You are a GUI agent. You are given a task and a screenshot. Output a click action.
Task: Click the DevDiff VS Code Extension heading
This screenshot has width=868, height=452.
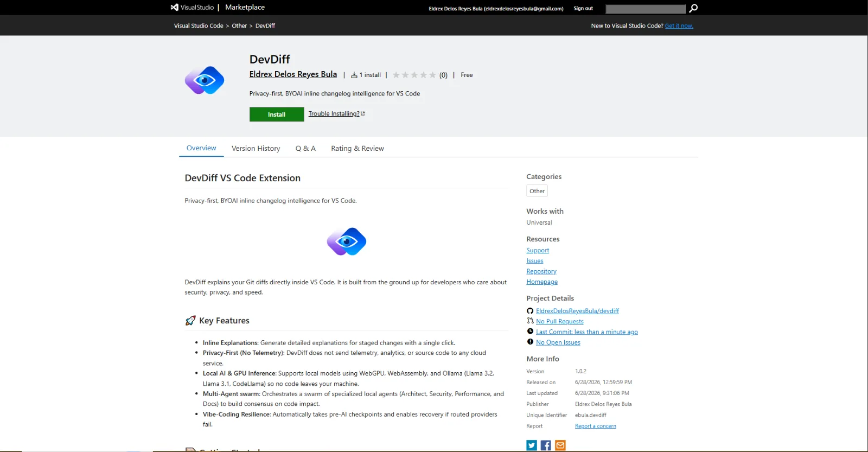[x=242, y=178]
